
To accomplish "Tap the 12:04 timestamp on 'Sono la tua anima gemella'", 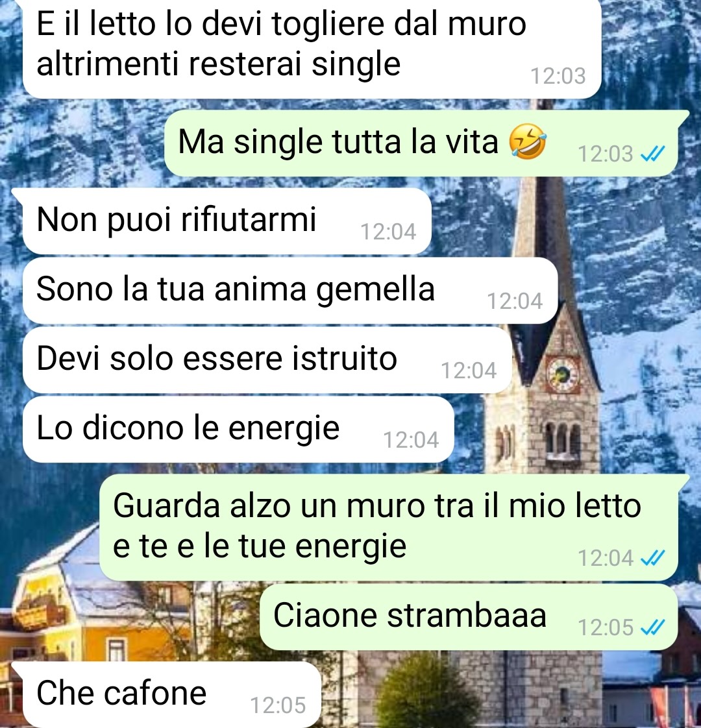I will tap(515, 301).
